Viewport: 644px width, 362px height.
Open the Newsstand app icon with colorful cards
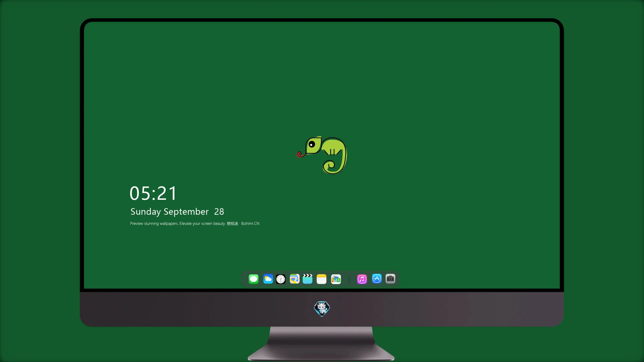click(336, 279)
